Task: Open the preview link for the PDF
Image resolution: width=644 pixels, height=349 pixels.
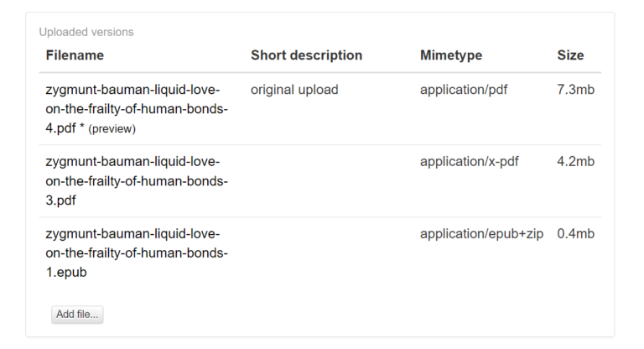Action: [x=112, y=129]
